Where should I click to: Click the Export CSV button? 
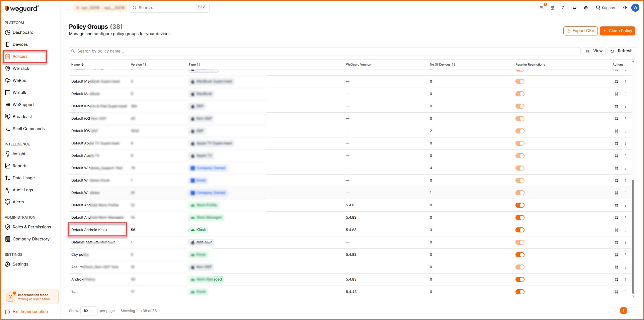580,31
